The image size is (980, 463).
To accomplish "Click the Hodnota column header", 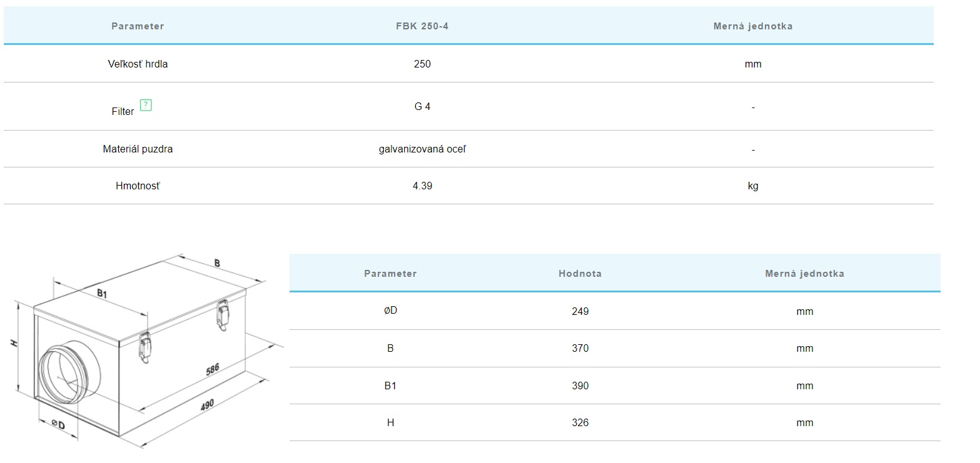I will tap(580, 274).
